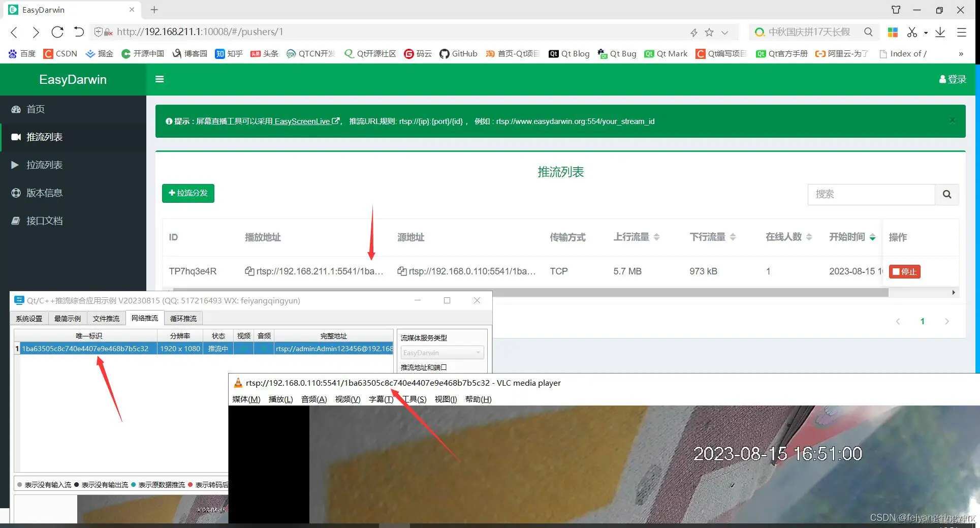This screenshot has height=528, width=980.
Task: Click the red 停止 button to stop streaming
Action: point(904,271)
